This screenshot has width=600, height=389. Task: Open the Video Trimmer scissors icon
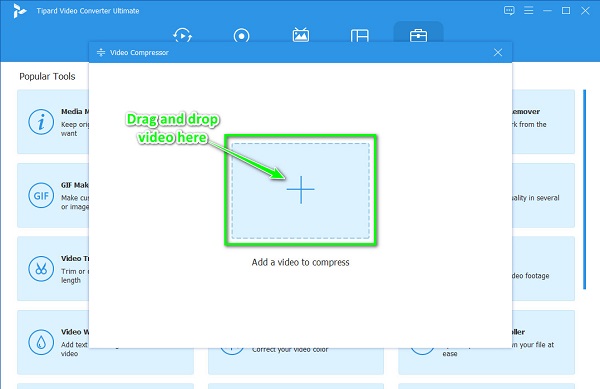pyautogui.click(x=41, y=269)
